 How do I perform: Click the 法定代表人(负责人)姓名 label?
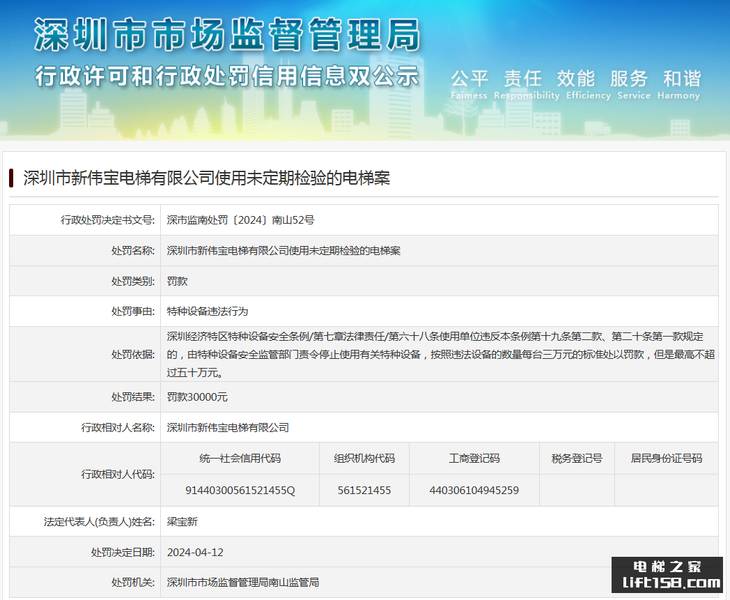tap(99, 522)
